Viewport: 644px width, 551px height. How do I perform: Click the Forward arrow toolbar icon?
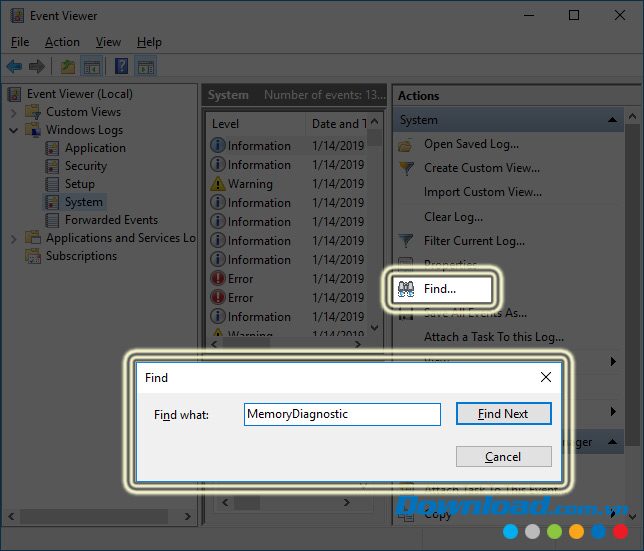[37, 66]
